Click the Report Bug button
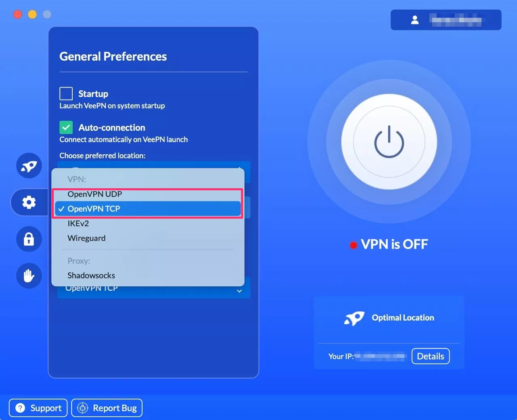Viewport: 517px width, 420px height. coord(107,408)
